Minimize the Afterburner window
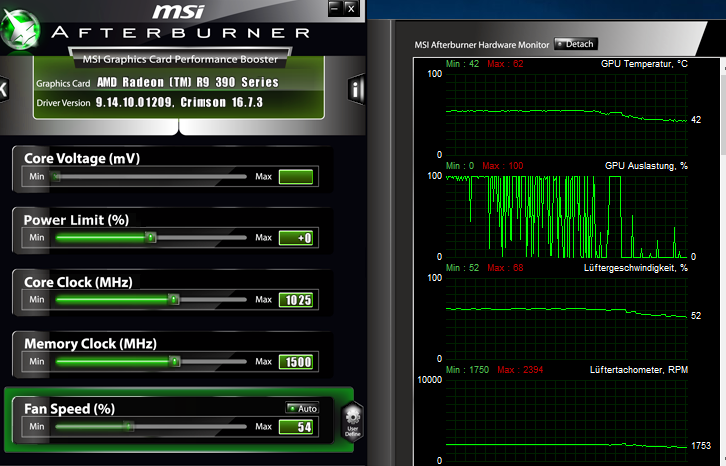 click(335, 8)
